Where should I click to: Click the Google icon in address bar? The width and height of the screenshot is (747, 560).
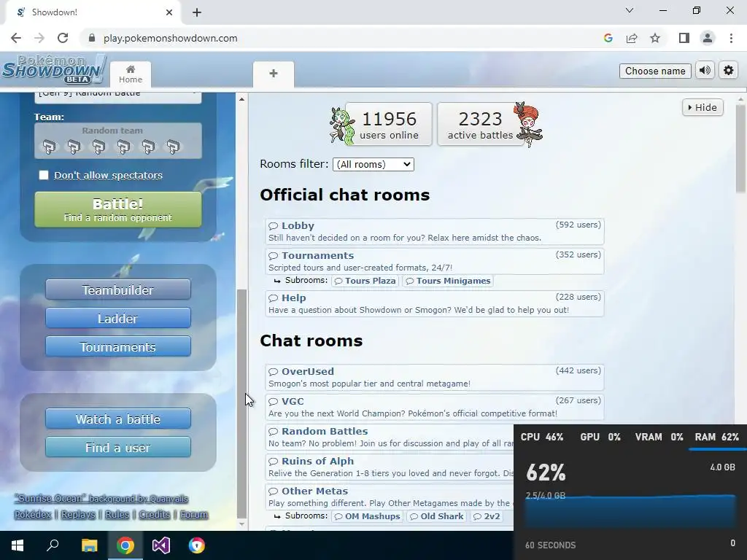tap(608, 38)
